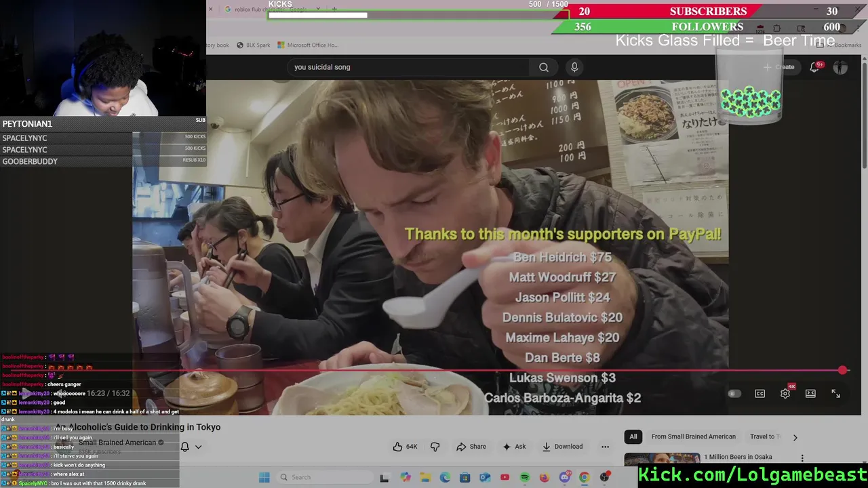The height and width of the screenshot is (488, 868).
Task: Open the YouTube account avatar menu
Action: (x=840, y=67)
